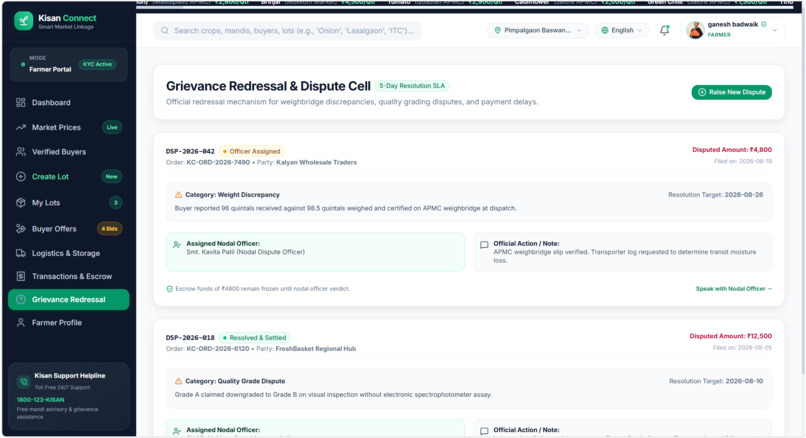Click party Kalyan Wholesale Traders

click(x=316, y=162)
